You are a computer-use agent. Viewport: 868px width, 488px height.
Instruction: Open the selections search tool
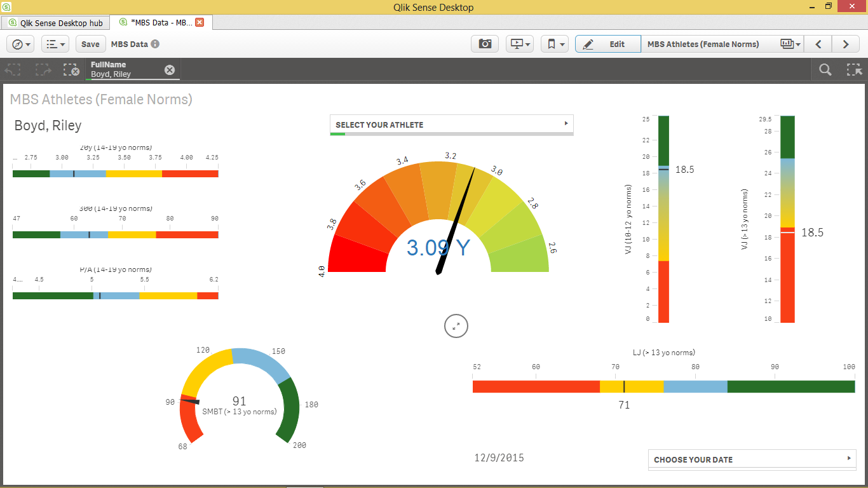tap(825, 70)
